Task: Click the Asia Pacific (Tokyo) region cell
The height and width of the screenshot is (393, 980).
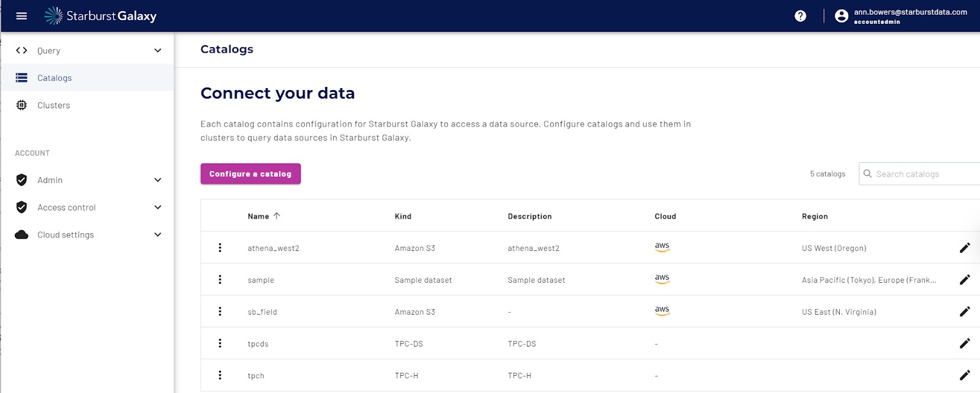Action: [869, 280]
